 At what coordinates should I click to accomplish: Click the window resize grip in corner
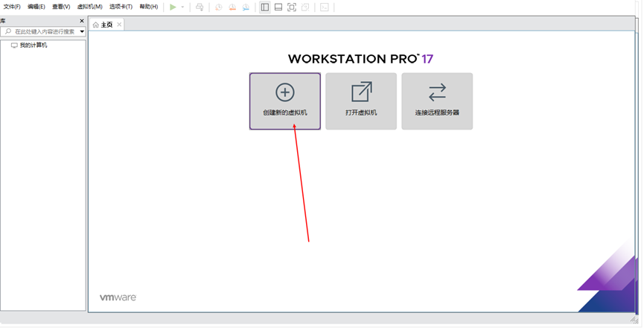634,319
